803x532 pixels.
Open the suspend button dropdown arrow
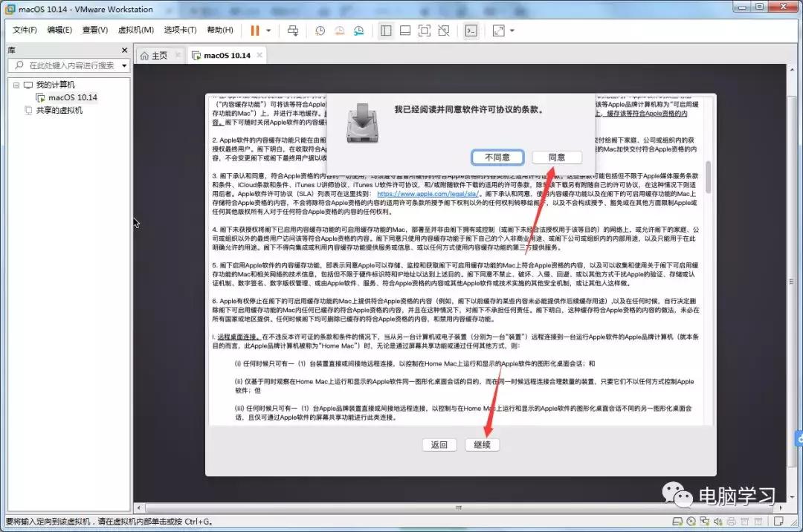[269, 30]
